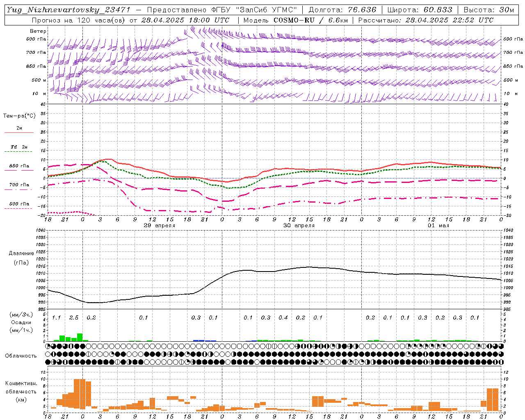
Task: Click the forecast start 28.04.2025 18:00 UTC
Action: [x=185, y=20]
